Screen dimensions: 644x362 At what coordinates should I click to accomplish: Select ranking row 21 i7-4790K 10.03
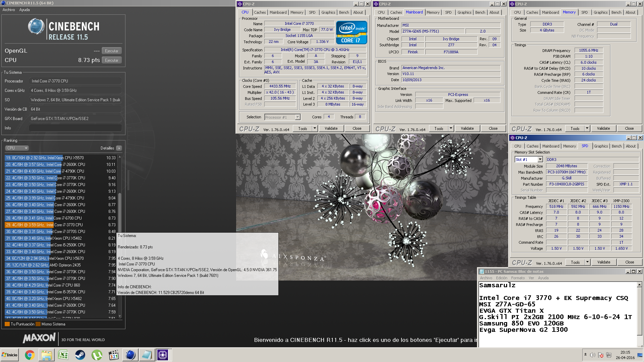[x=60, y=171]
